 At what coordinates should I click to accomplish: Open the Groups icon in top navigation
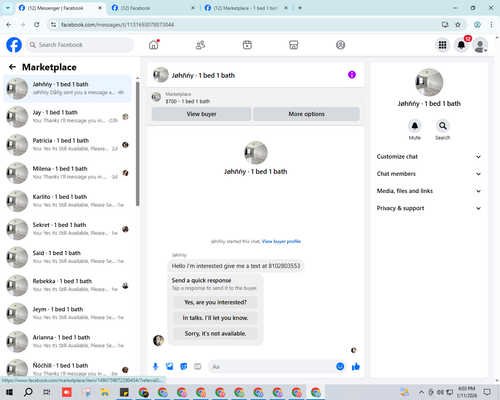[340, 45]
